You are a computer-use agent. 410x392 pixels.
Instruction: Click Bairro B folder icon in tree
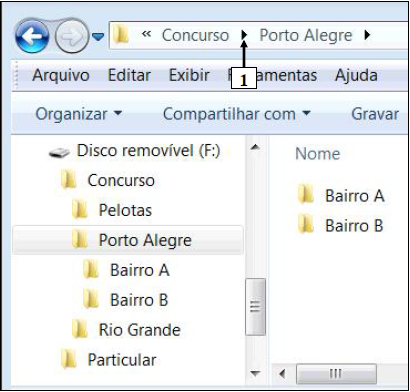[91, 299]
